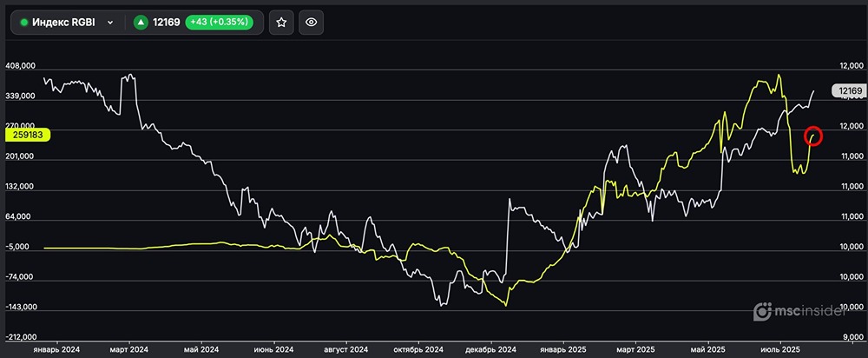Click the favorite star icon
This screenshot has width=868, height=358.
(x=280, y=23)
